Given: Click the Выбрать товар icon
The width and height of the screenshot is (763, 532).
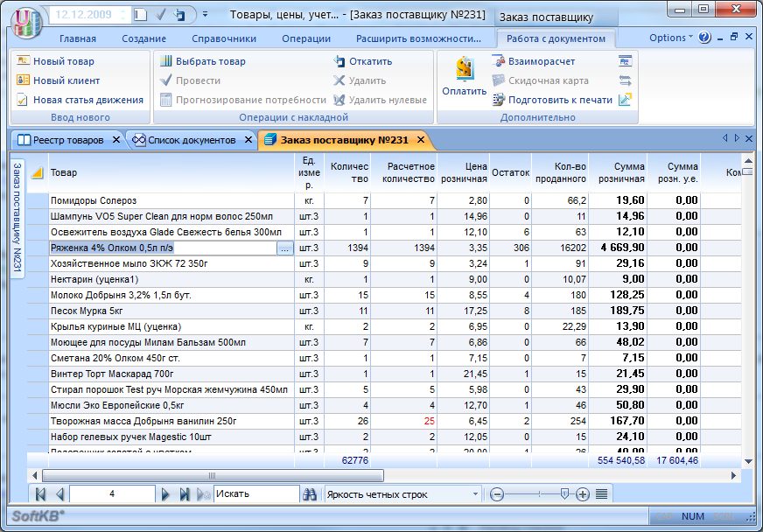Looking at the screenshot, I should [166, 61].
